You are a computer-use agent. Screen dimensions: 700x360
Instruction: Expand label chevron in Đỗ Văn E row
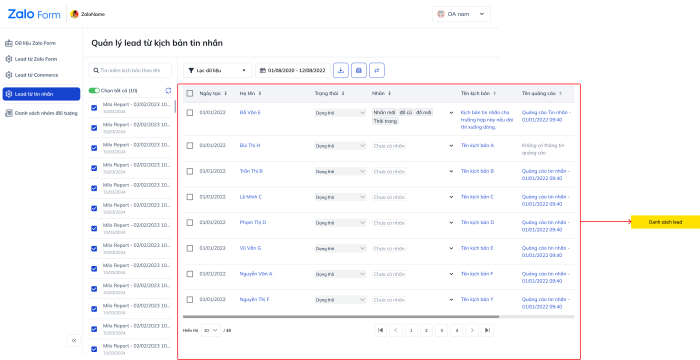coord(451,113)
